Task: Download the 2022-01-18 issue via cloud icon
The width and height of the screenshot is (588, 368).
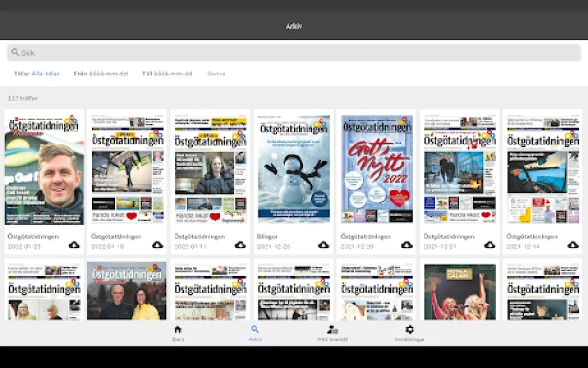Action: tap(157, 245)
